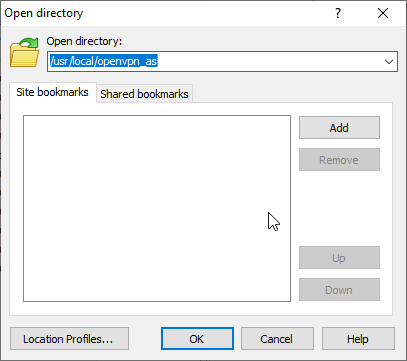This screenshot has width=407, height=361.
Task: Cancel the Open directory dialog
Action: 277,339
